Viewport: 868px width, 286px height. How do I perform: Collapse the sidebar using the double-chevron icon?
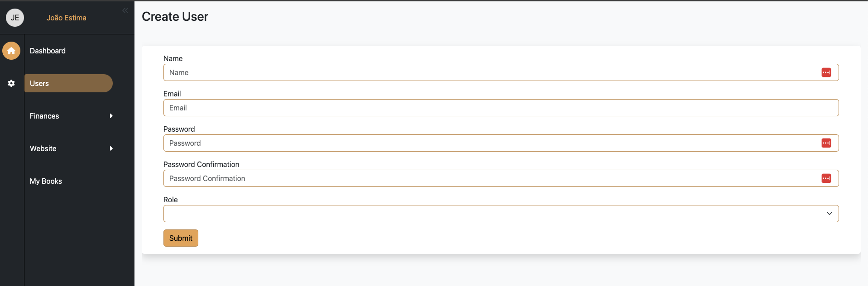click(x=125, y=10)
